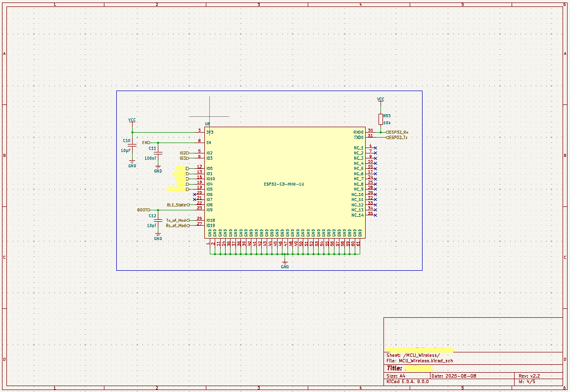
Task: Click the BLE_State hierarchical label
Action: tap(178, 205)
